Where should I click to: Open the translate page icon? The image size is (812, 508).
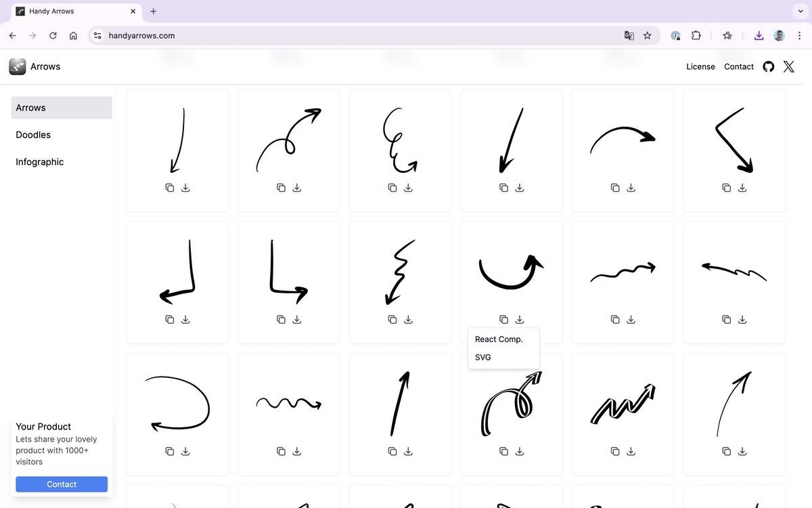tap(629, 35)
